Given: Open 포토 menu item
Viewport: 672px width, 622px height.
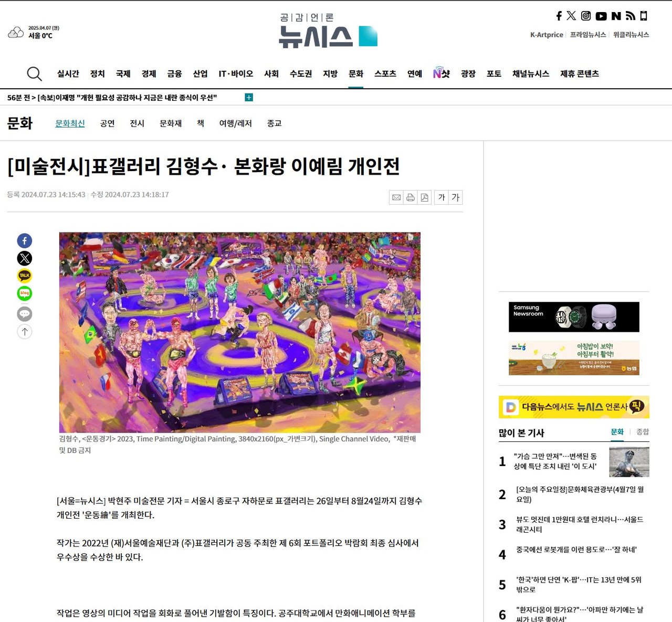Looking at the screenshot, I should tap(494, 74).
